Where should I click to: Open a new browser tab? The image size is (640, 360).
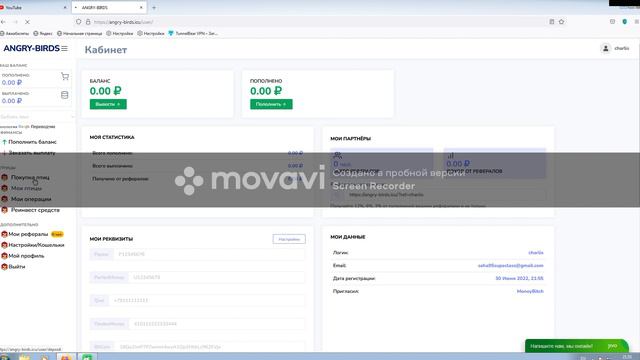pos(154,7)
